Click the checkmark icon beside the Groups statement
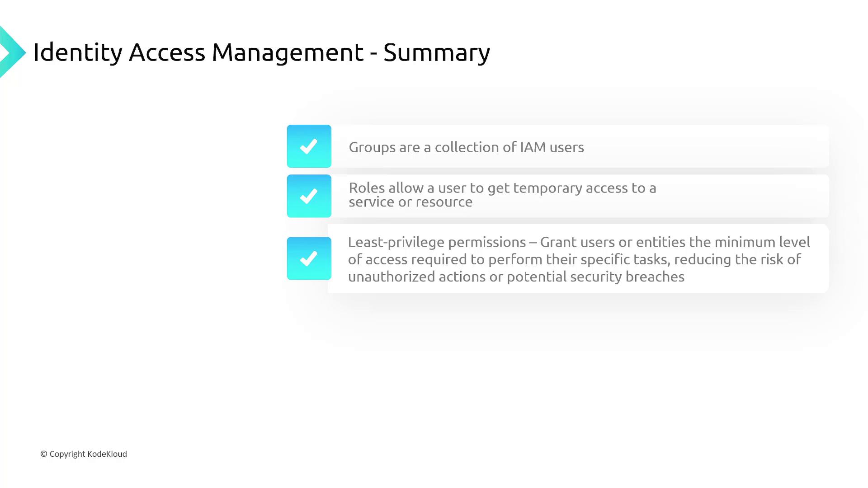This screenshot has height=488, width=868. pos(309,146)
